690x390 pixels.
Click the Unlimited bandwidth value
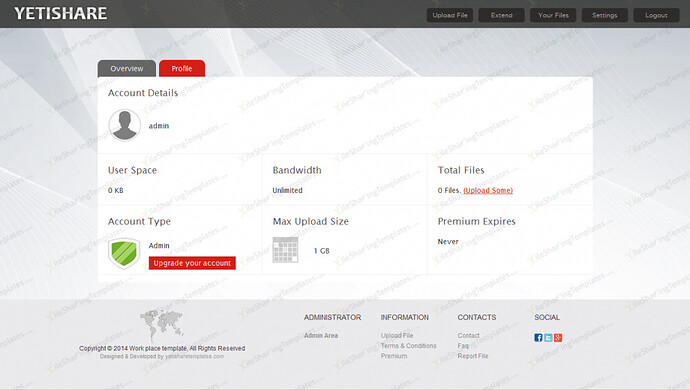(x=287, y=191)
